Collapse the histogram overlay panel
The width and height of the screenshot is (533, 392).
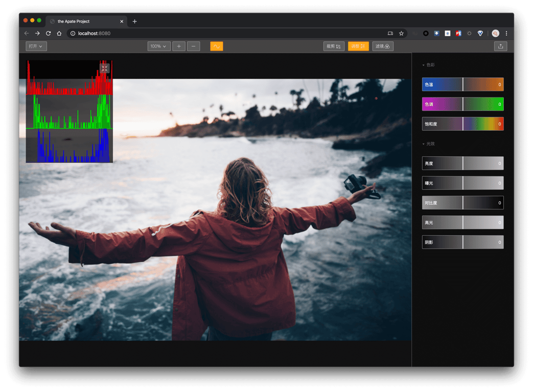(x=104, y=68)
